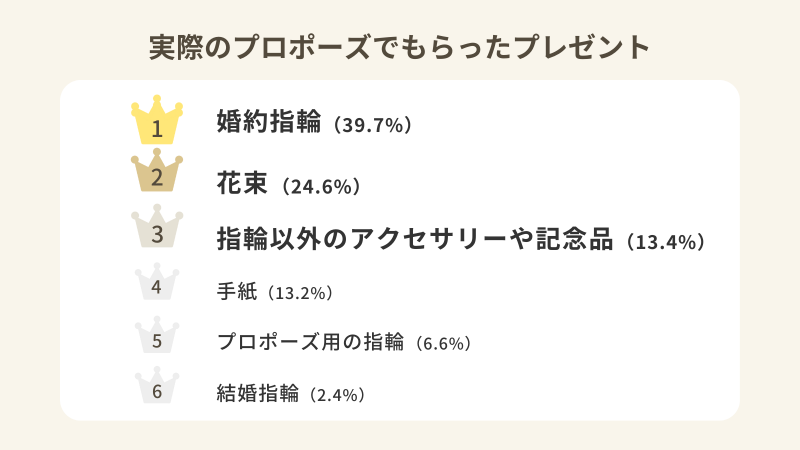800x450 pixels.
Task: Click the 指輪以外のアクセサリーや記念品 label
Action: (414, 240)
